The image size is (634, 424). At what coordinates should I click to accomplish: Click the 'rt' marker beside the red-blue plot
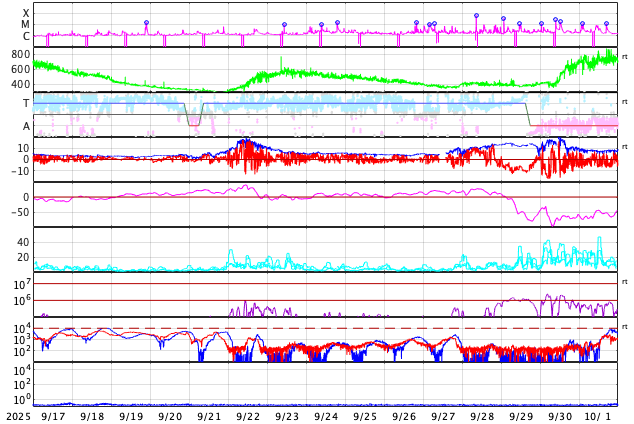[x=624, y=147]
